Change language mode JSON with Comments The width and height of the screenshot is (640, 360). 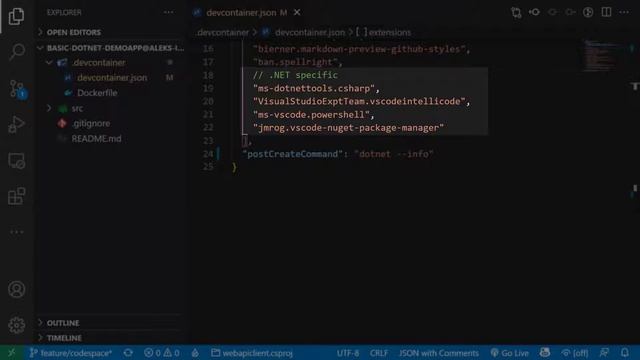(x=439, y=353)
